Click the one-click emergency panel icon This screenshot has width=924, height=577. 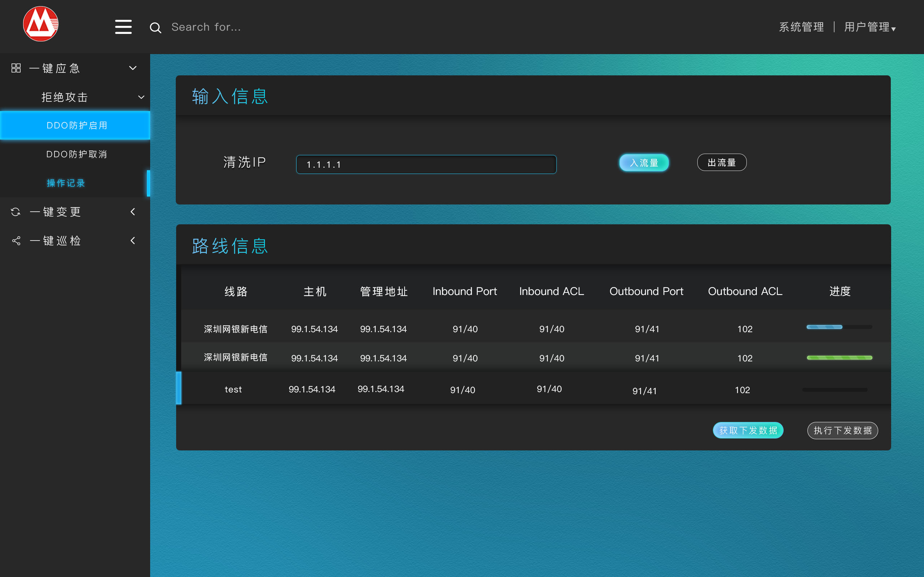click(x=16, y=68)
